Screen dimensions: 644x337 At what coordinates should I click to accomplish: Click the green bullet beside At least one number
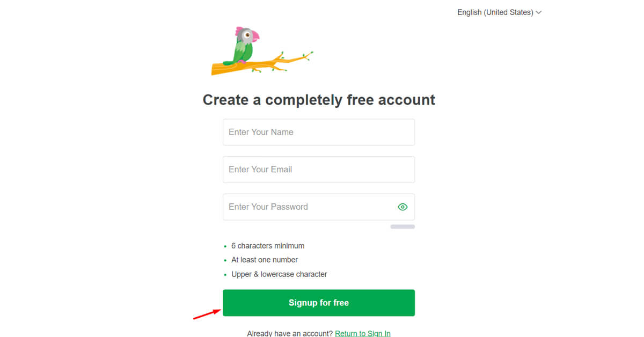pos(225,260)
